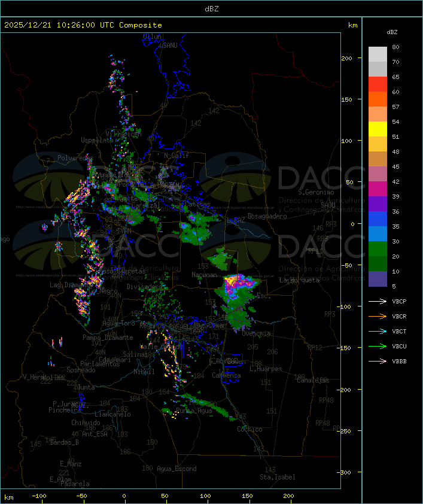Pick the dark orange legend swatch below red
The height and width of the screenshot is (504, 423).
coord(378,99)
